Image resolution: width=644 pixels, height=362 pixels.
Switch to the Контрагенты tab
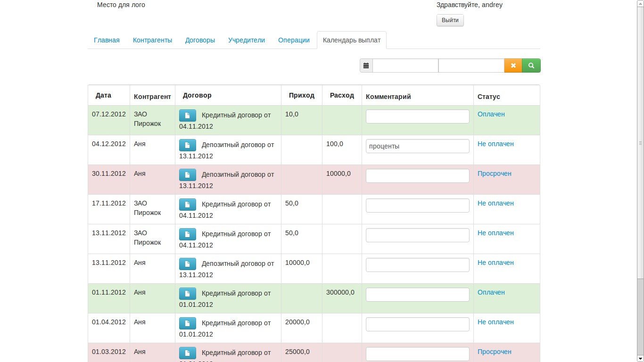(x=152, y=40)
